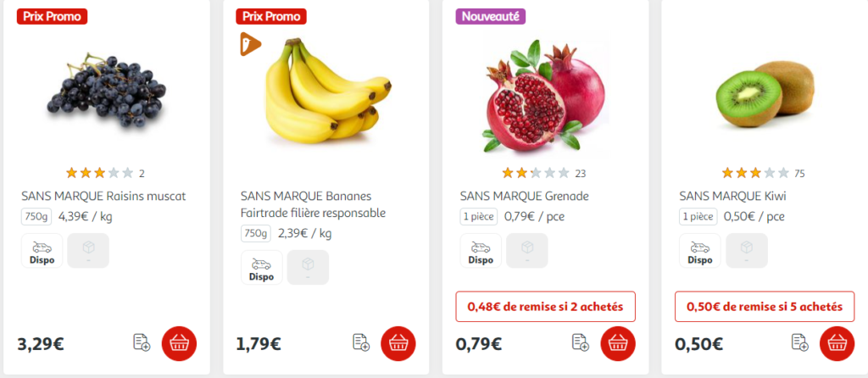
Task: Add Raisins muscat to basket
Action: [x=179, y=344]
